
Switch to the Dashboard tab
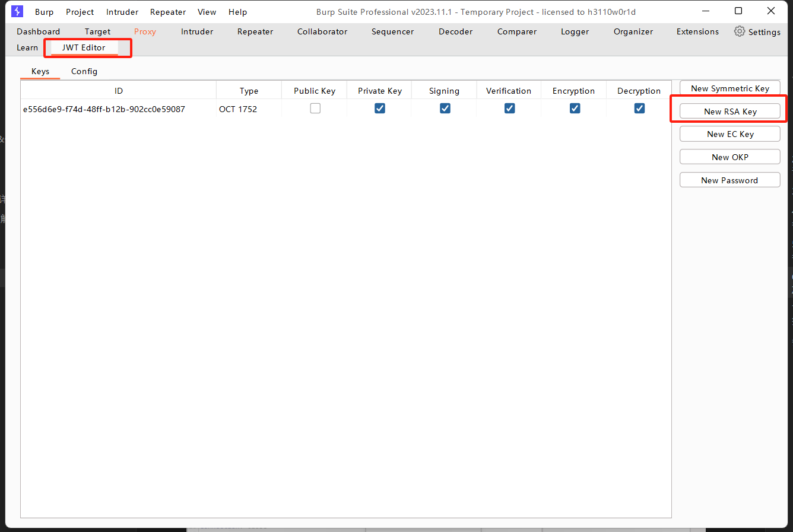tap(39, 31)
